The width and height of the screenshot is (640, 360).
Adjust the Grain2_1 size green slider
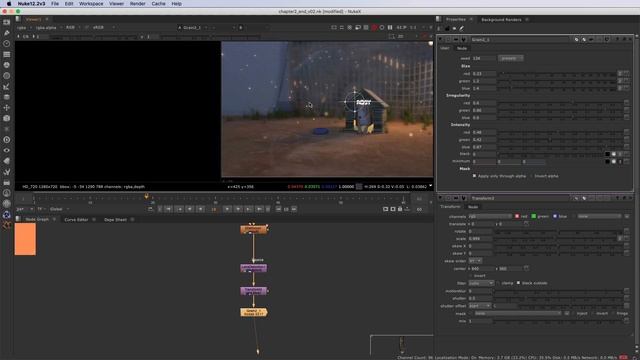(x=558, y=81)
